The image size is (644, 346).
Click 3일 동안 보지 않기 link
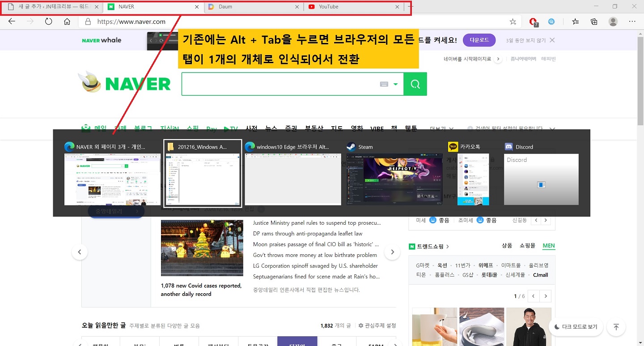coord(525,40)
